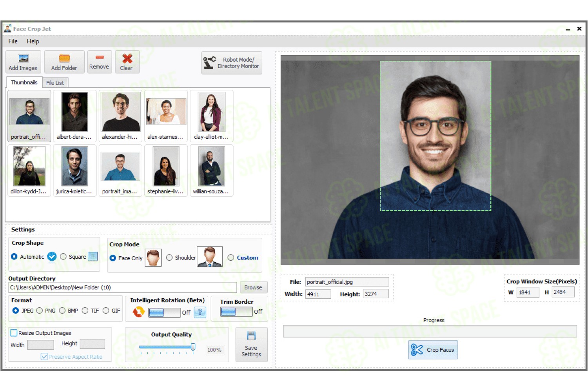Click the File name field portrait_official.jpg
Image resolution: width=588 pixels, height=392 pixels.
(x=347, y=282)
